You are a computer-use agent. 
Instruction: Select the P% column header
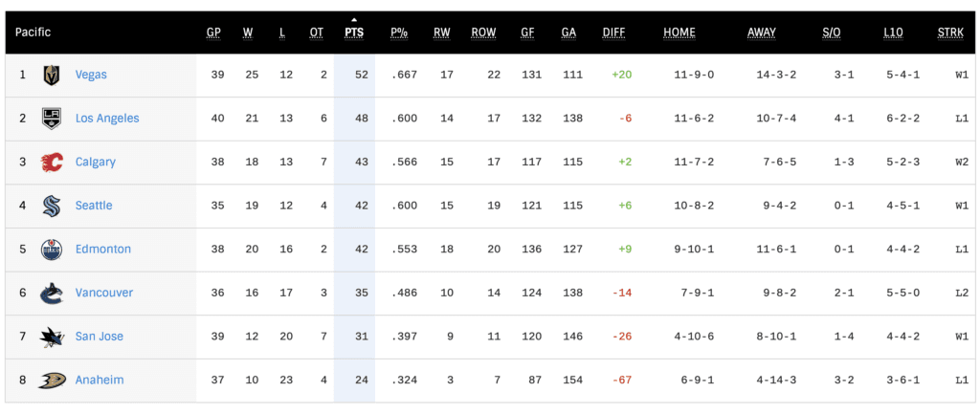[x=399, y=33]
